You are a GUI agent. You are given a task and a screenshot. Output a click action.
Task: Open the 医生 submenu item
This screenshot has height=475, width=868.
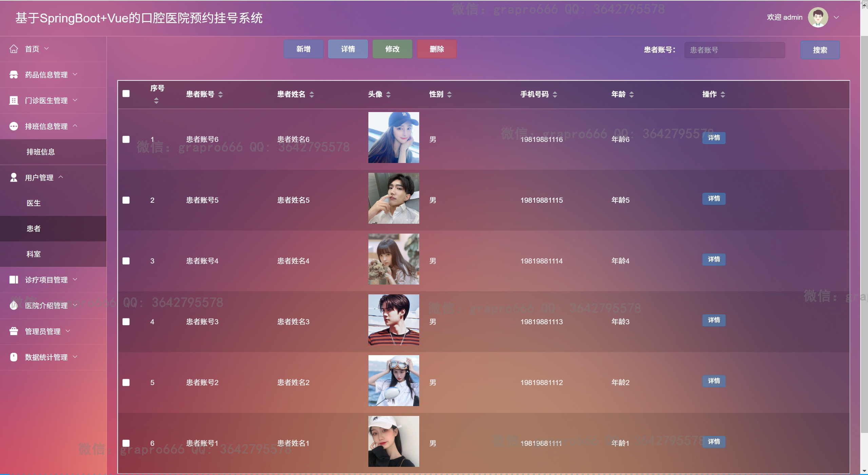[34, 203]
